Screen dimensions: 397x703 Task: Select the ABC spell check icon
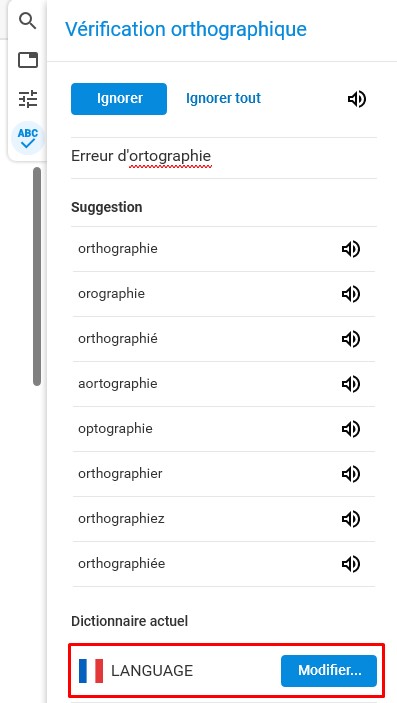pos(28,138)
